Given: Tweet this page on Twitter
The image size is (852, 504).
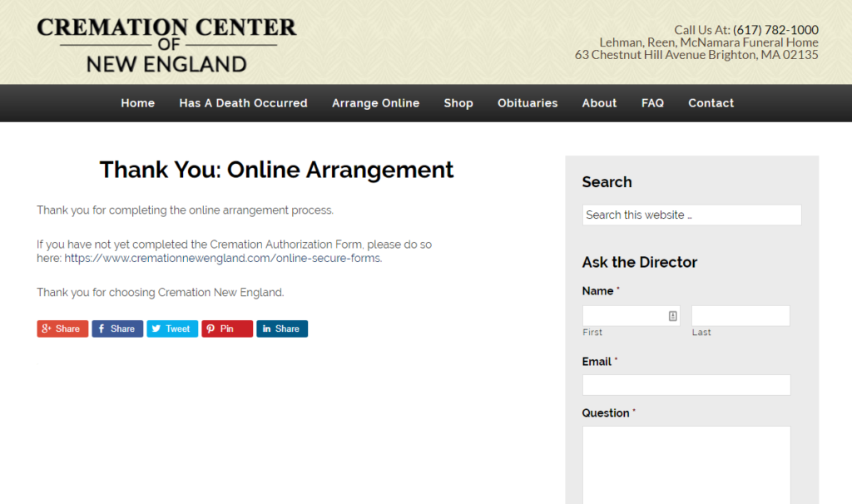Looking at the screenshot, I should pos(172,329).
